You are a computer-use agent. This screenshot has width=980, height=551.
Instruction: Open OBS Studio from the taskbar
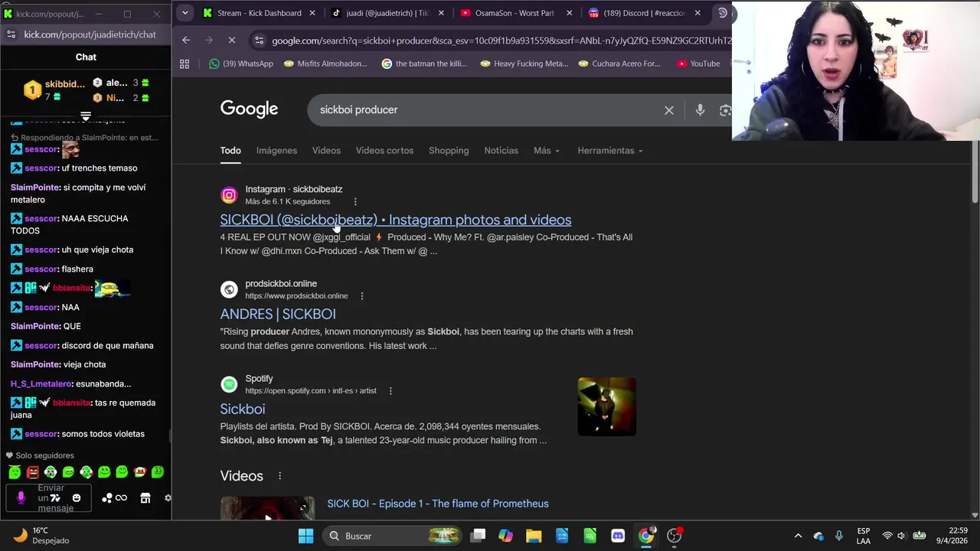674,536
